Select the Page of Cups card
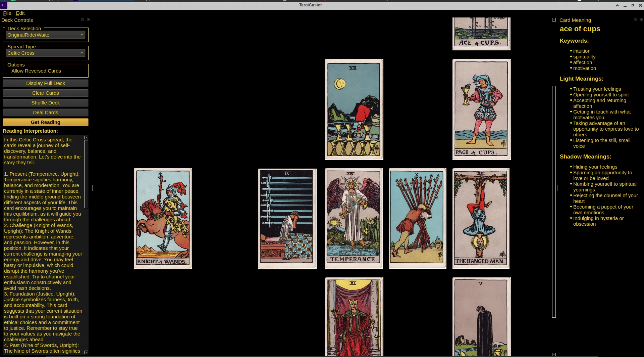This screenshot has height=357, width=644. 482,109
